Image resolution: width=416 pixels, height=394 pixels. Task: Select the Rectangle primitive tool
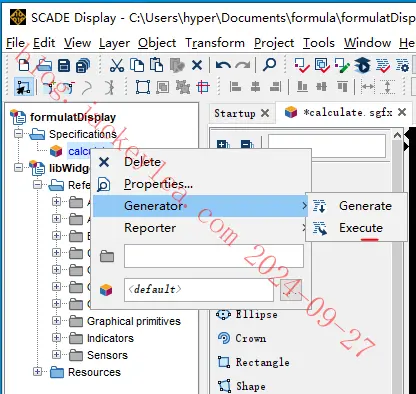click(253, 362)
